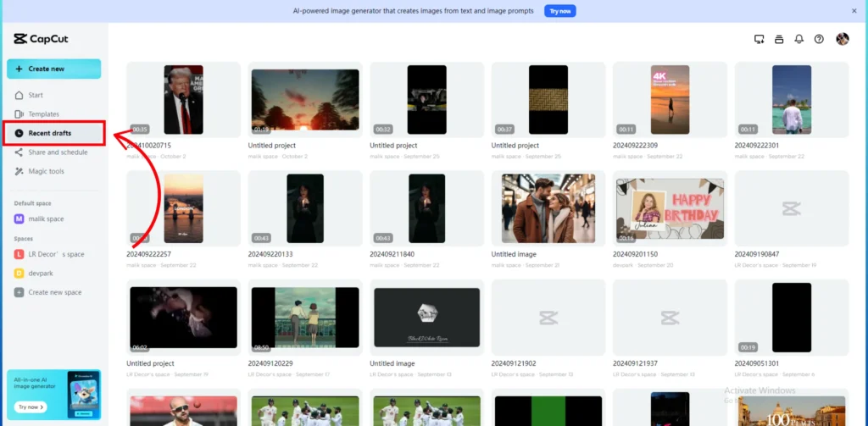This screenshot has width=868, height=426.
Task: Open draft 202409222309 thumbnail
Action: (670, 100)
